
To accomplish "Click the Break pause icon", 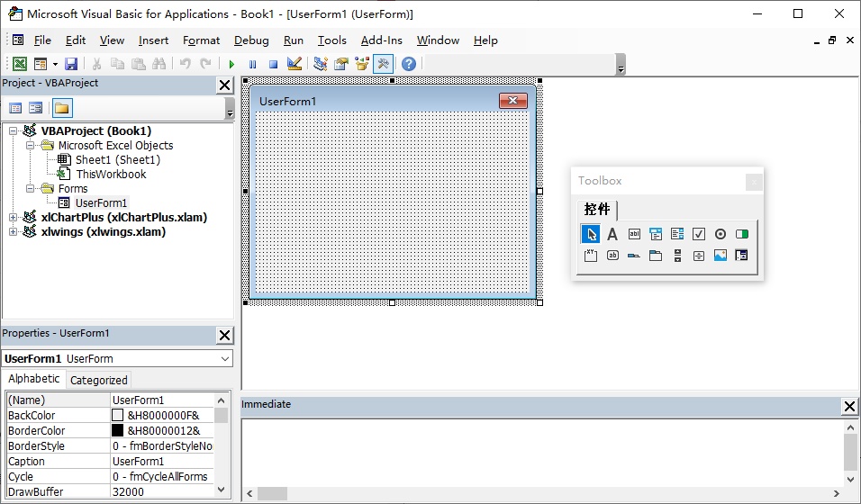I will [252, 64].
